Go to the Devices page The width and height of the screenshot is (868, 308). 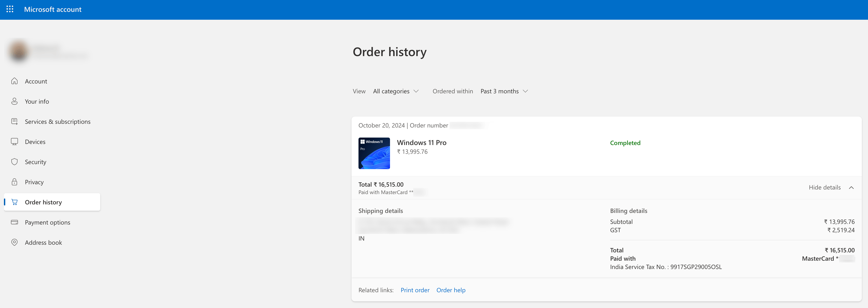click(x=35, y=142)
